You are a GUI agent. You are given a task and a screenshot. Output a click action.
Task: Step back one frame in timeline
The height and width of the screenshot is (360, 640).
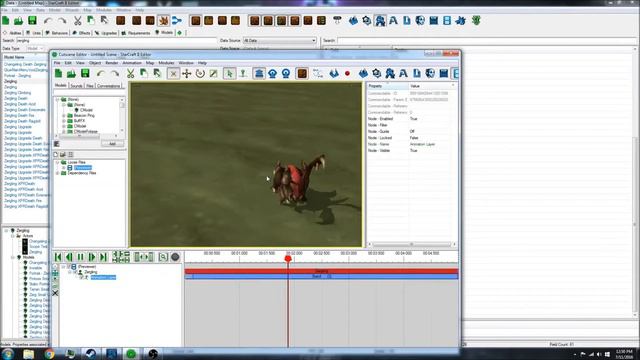point(69,257)
